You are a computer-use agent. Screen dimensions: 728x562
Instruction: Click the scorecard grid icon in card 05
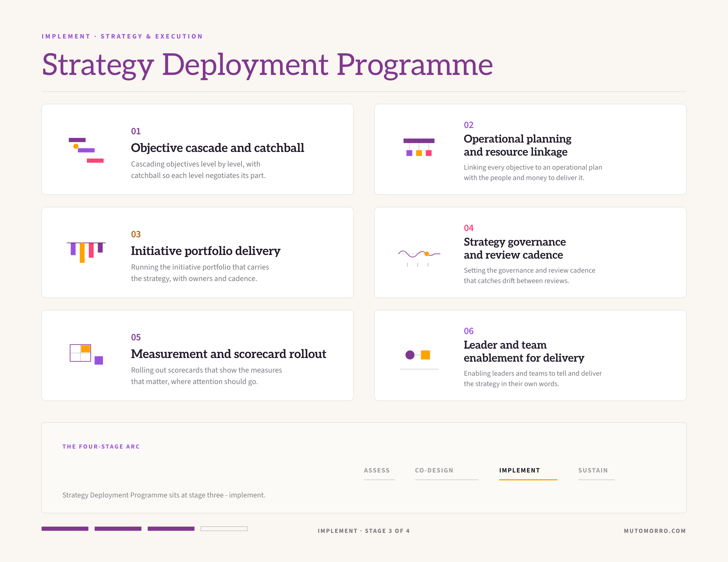[x=86, y=354]
